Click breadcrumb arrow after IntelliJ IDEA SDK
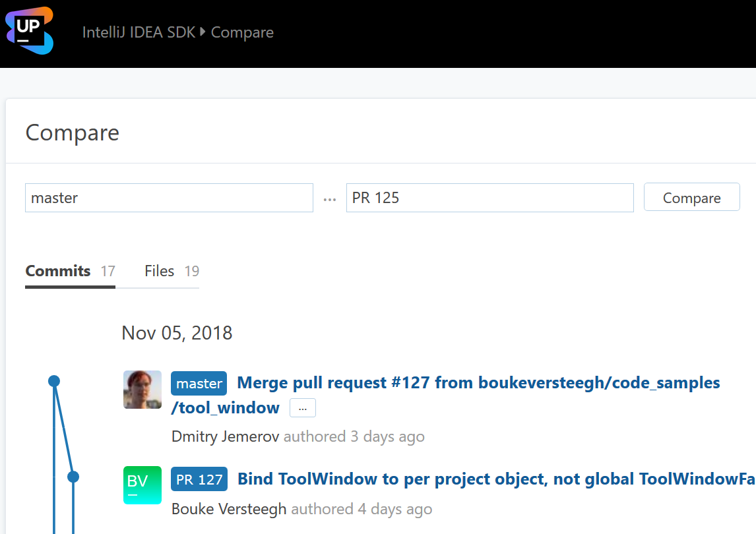This screenshot has height=534, width=756. coord(203,32)
